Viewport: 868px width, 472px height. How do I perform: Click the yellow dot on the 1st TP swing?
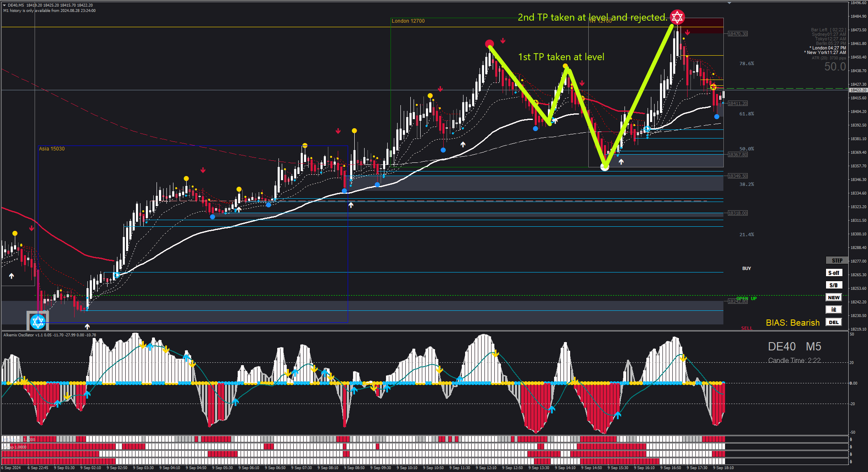566,66
